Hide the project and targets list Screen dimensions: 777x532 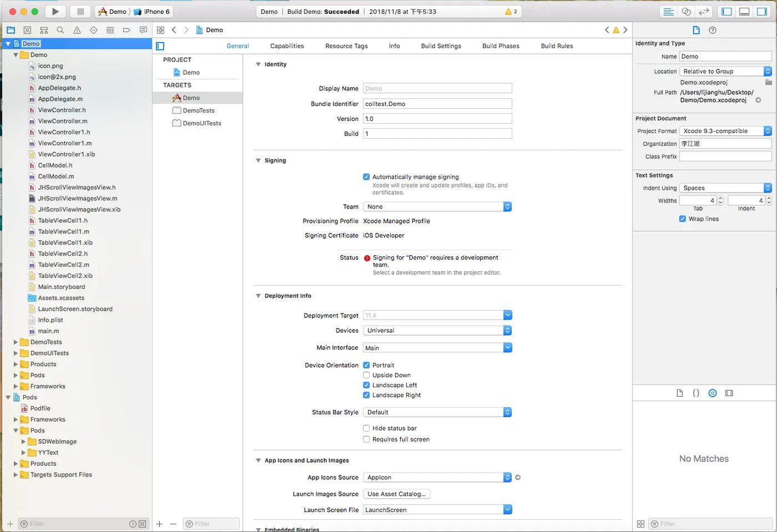(x=160, y=46)
